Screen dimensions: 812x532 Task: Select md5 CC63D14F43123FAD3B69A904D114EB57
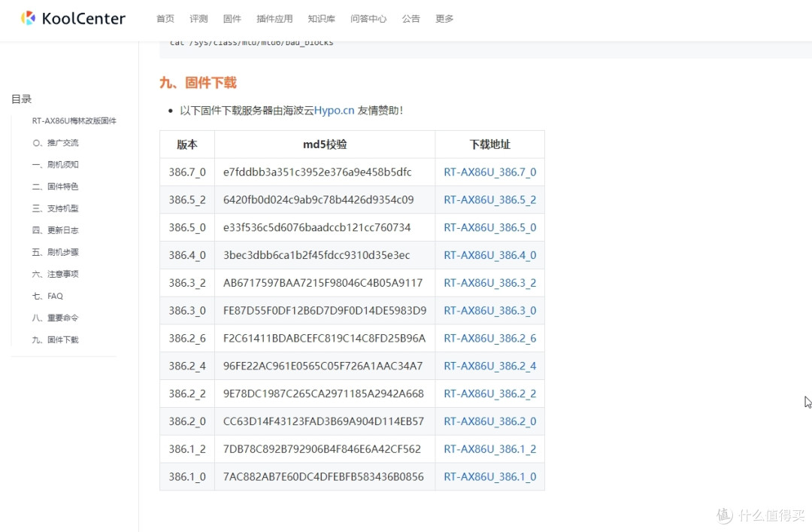(x=323, y=421)
